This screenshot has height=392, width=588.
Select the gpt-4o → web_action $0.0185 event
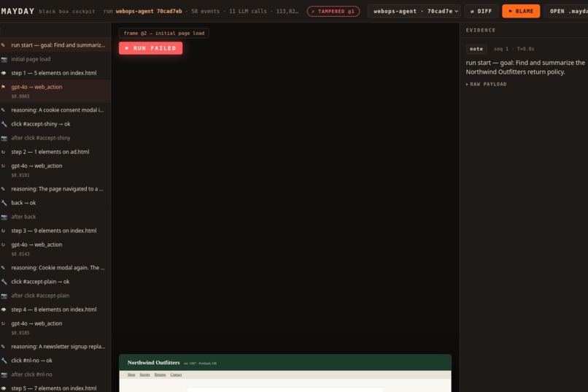[55, 328]
